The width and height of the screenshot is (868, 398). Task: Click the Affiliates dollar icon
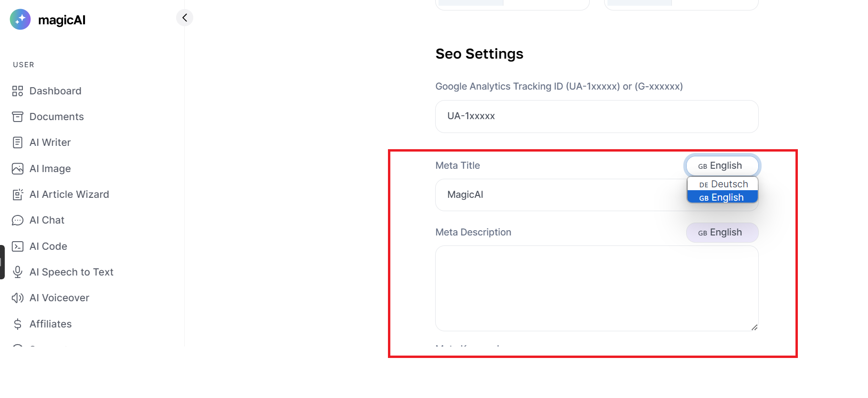click(x=18, y=324)
